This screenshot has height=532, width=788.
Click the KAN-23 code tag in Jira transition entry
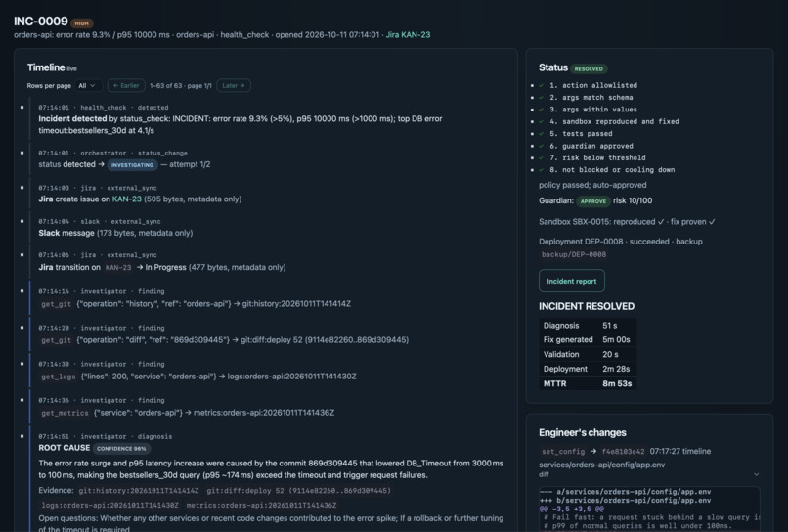click(118, 268)
